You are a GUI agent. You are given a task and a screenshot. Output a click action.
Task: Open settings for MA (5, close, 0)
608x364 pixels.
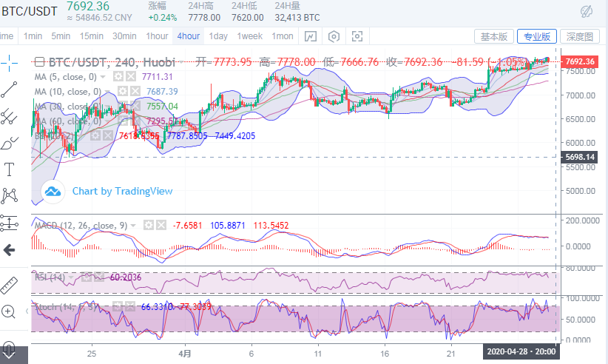pos(118,76)
